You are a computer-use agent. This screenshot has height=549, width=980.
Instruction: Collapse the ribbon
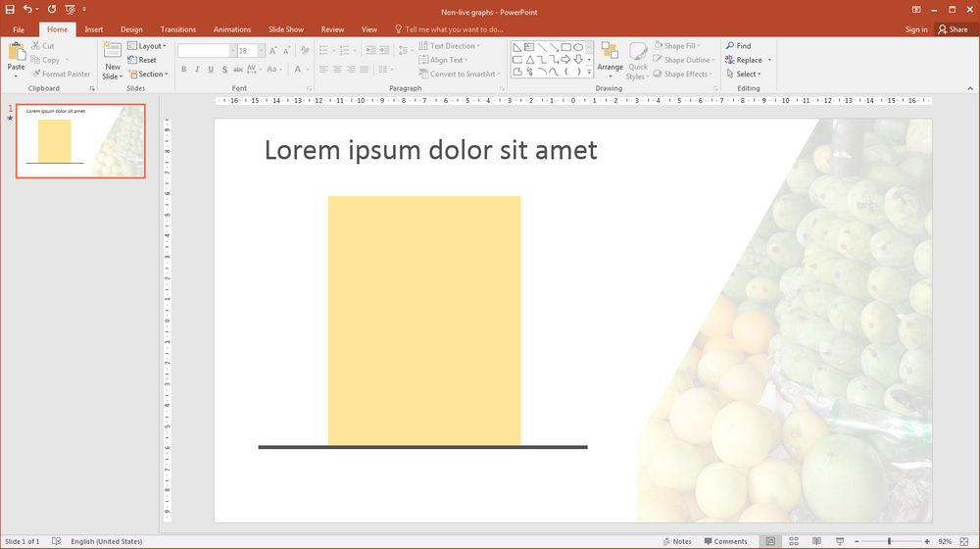coord(970,88)
